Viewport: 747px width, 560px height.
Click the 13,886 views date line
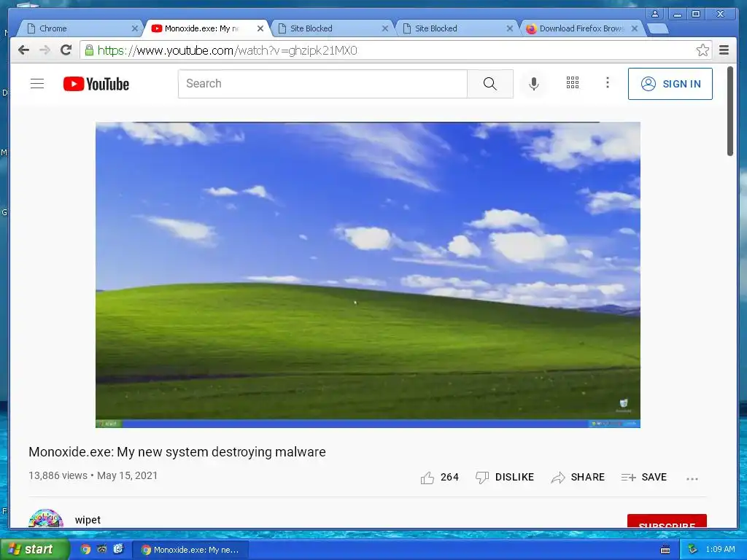click(93, 475)
